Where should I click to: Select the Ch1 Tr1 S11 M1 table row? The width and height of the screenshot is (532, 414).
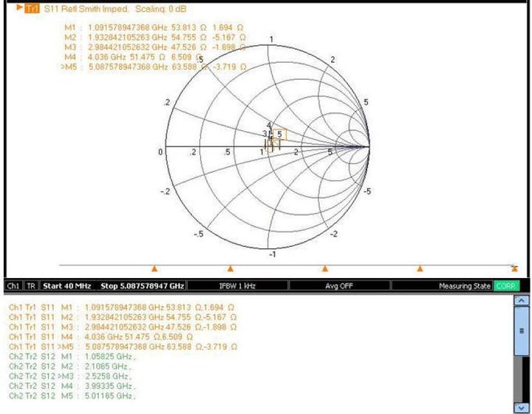tap(122, 306)
